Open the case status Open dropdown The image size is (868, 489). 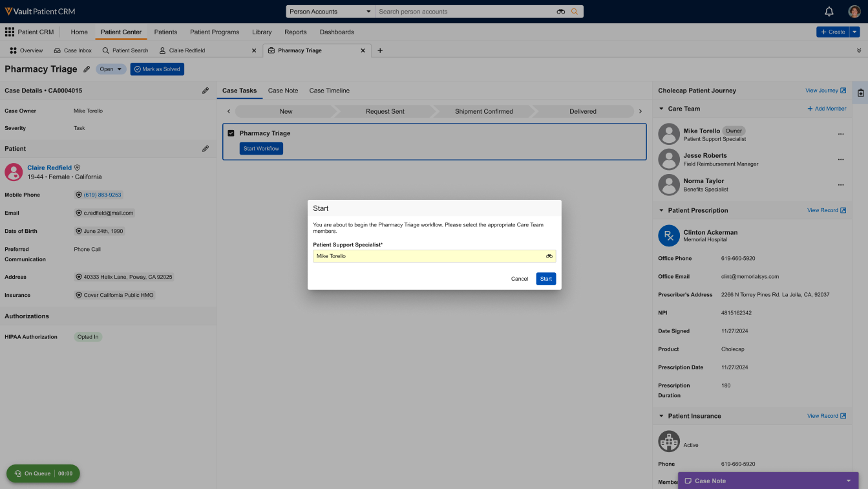coord(111,69)
